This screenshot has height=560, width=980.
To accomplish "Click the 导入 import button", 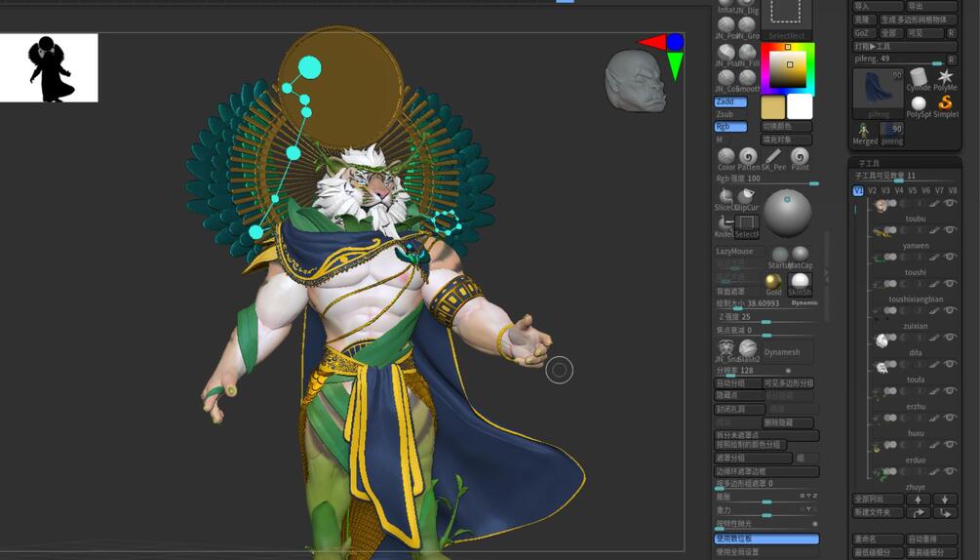I will click(878, 6).
